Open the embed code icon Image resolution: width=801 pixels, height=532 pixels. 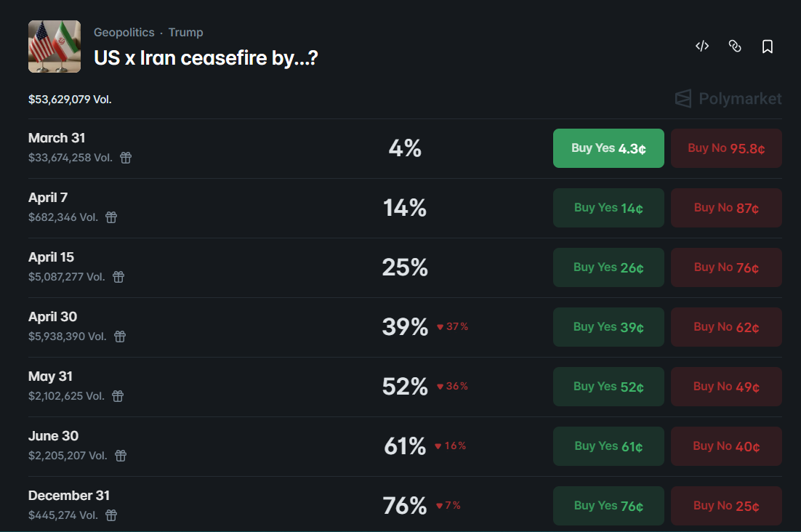(x=701, y=46)
